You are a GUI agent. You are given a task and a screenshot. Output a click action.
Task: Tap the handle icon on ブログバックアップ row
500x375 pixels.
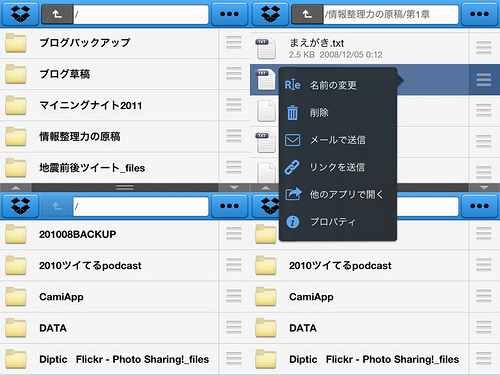click(234, 43)
